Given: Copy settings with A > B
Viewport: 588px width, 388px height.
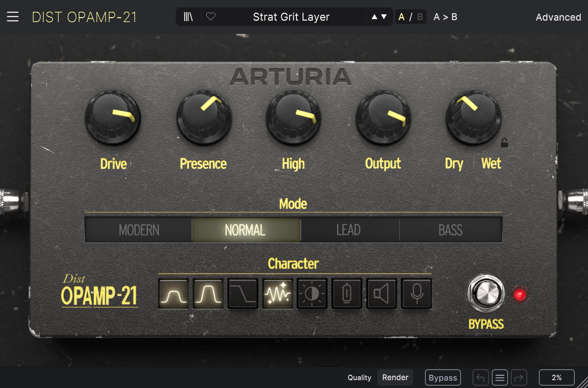Looking at the screenshot, I should 445,17.
